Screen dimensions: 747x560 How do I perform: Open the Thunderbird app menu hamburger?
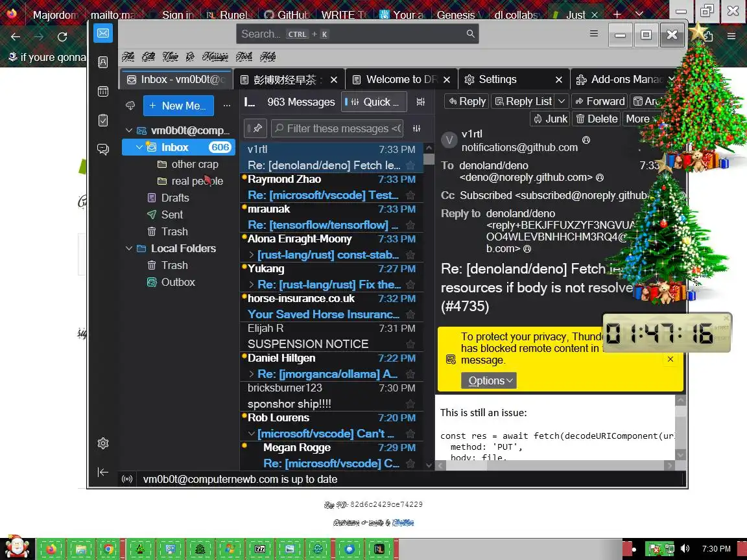click(593, 34)
